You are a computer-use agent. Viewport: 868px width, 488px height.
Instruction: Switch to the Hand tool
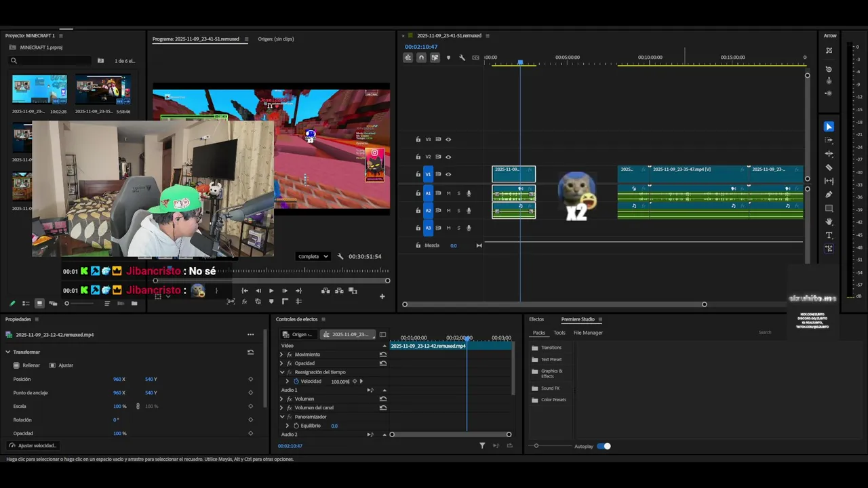coord(829,222)
